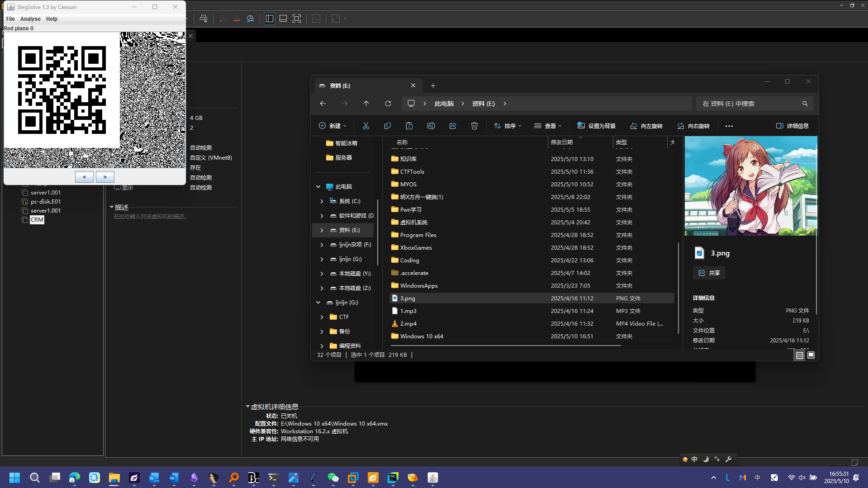The height and width of the screenshot is (488, 868).
Task: Toggle the 详细信息 details pane
Action: (792, 126)
